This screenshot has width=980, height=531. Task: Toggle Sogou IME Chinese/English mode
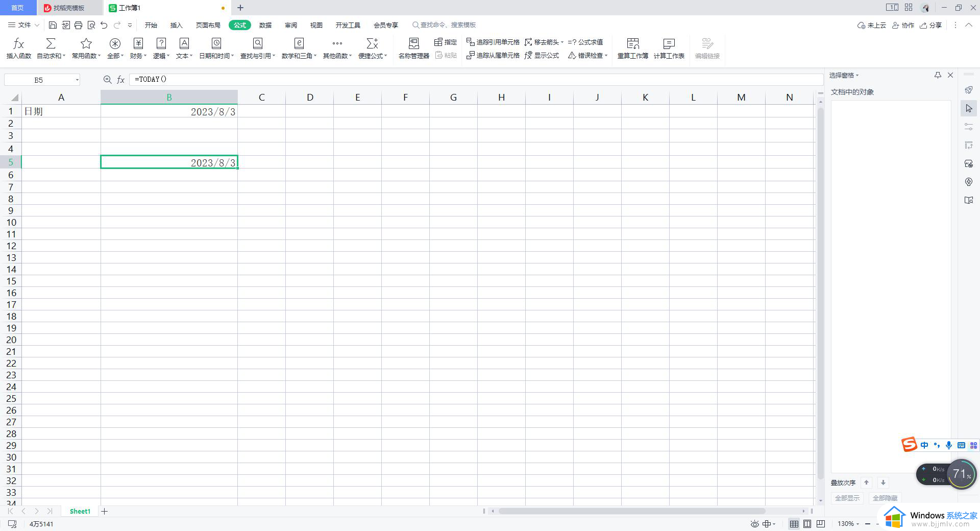coord(924,445)
